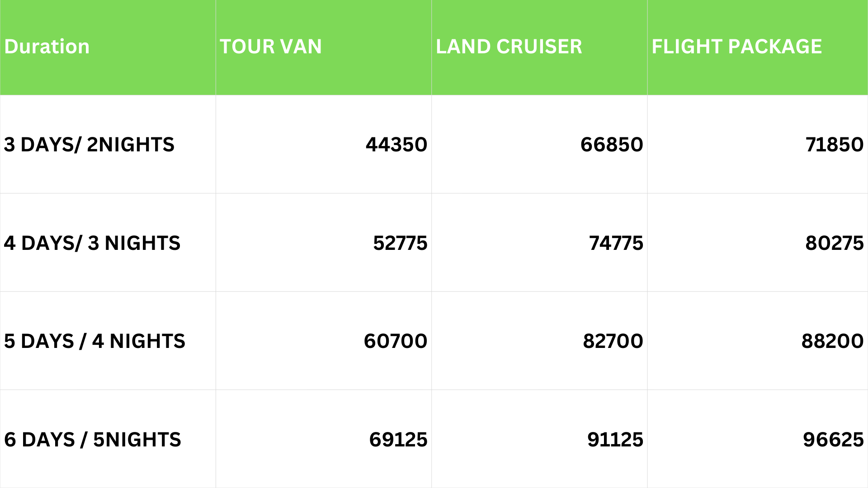Viewport: 868px width, 488px height.
Task: Click the 5 DAYS / 4 NIGHTS label
Action: (x=94, y=341)
